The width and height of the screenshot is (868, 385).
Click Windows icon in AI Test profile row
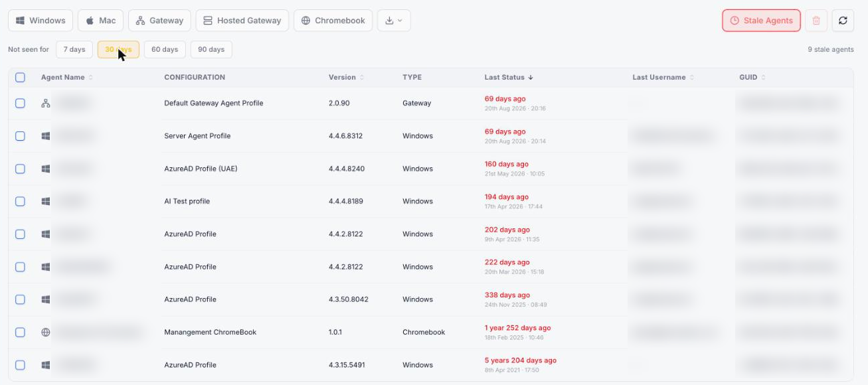(x=46, y=201)
